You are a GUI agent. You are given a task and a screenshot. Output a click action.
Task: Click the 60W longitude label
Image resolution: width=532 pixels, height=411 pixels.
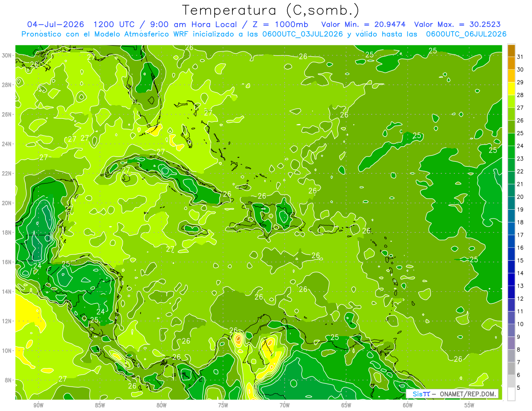[408, 405]
